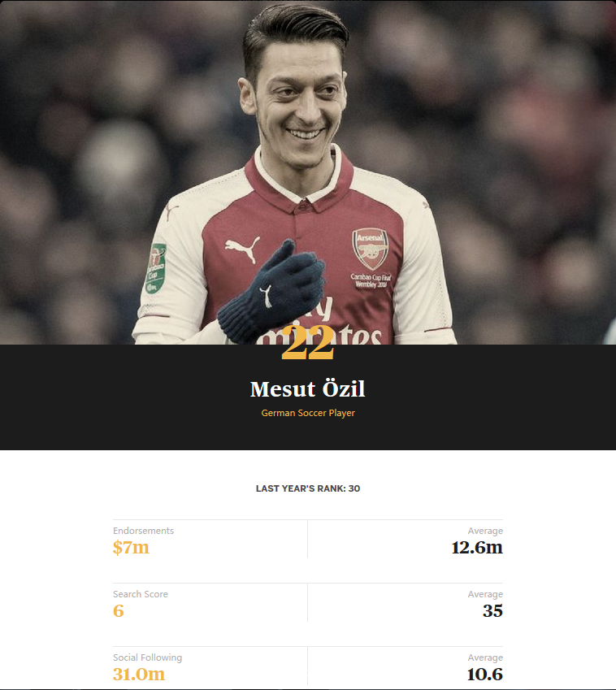Click the average search score 35
Image resolution: width=616 pixels, height=690 pixels.
492,611
